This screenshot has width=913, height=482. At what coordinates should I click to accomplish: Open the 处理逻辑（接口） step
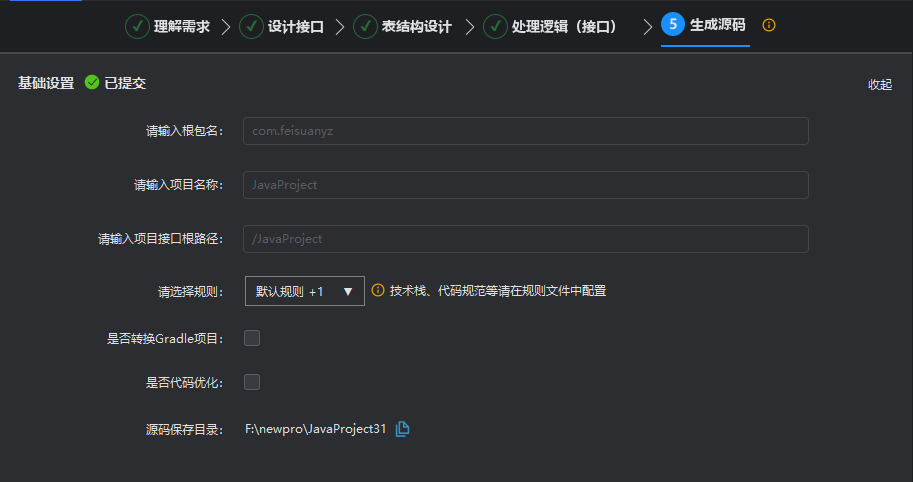click(564, 26)
